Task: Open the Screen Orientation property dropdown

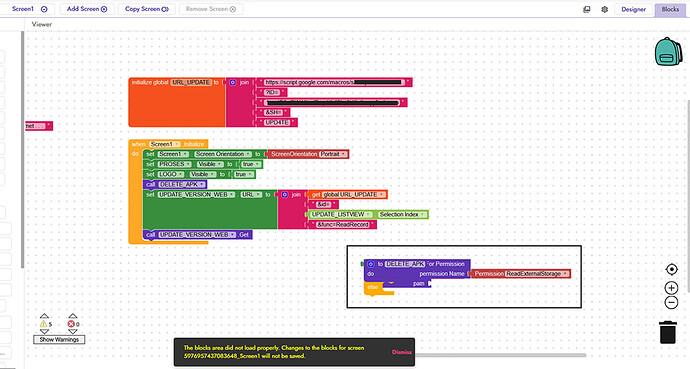Action: 223,154
